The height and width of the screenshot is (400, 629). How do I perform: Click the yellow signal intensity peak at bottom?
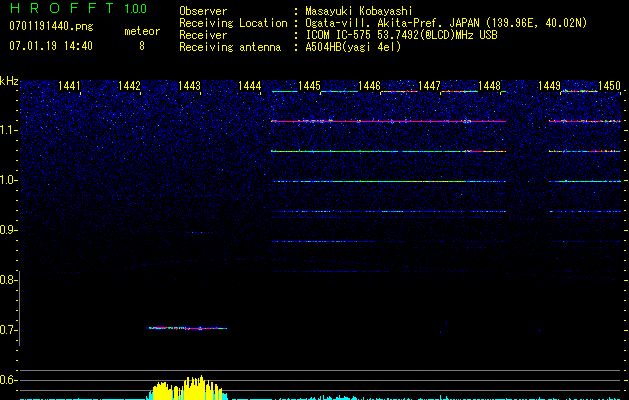tap(188, 388)
